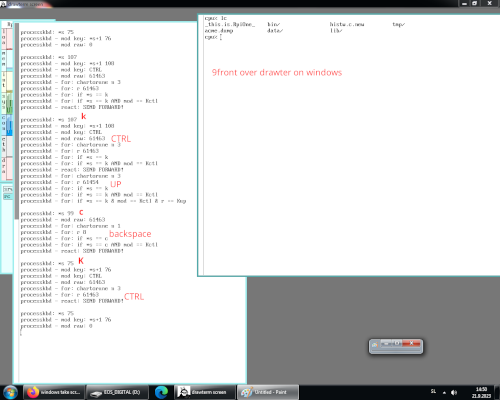The width and height of the screenshot is (500, 400).
Task: Switch to the Firefox taskbar window
Action: (x=54, y=392)
